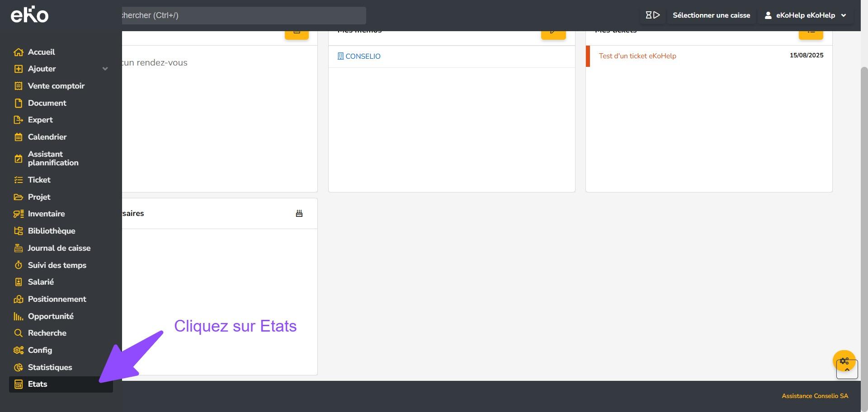The image size is (868, 412).
Task: Click the birthday cake icon
Action: 299,214
